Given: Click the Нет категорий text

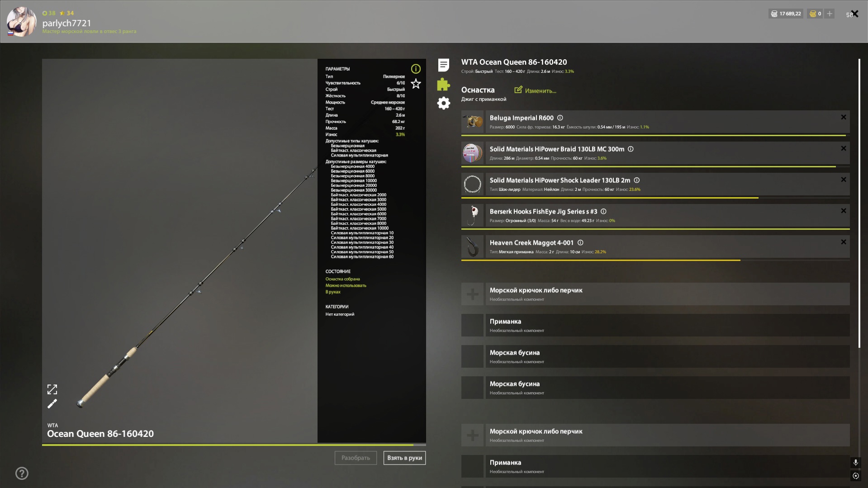Looking at the screenshot, I should (340, 314).
